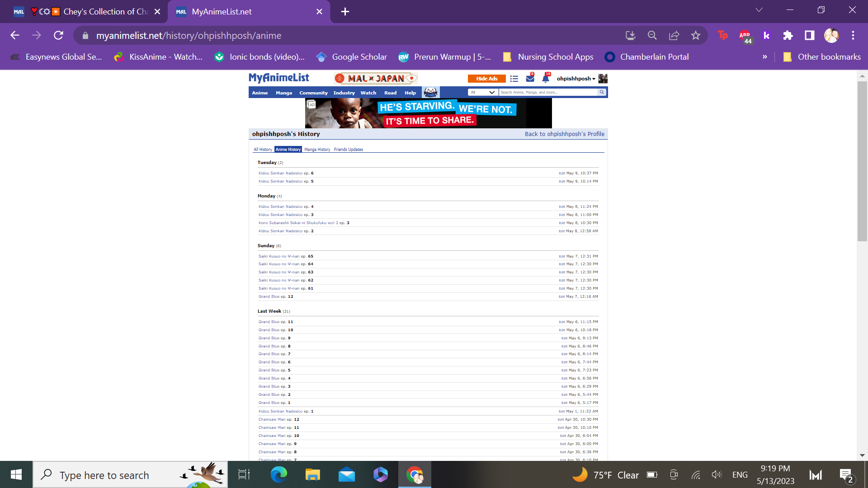Open the Industry nav menu
Image resolution: width=868 pixels, height=488 pixels.
point(344,93)
